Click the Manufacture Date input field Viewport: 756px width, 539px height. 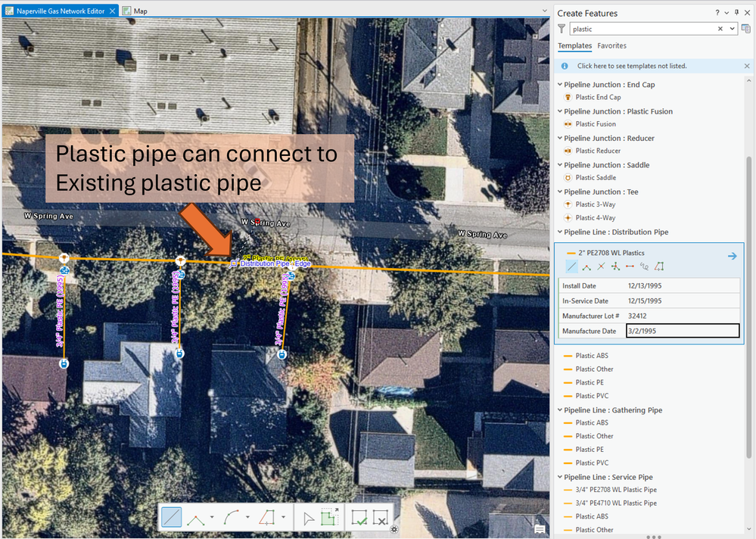tap(681, 331)
